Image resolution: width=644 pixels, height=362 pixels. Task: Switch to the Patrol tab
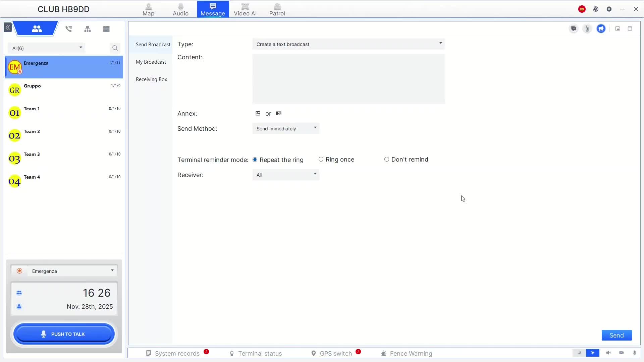tap(277, 9)
